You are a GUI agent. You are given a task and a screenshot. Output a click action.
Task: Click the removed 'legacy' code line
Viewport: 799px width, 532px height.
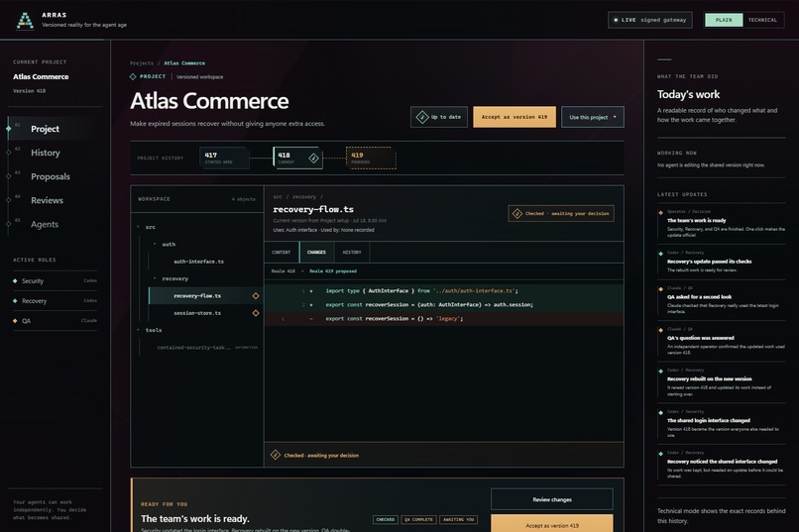[x=444, y=319]
